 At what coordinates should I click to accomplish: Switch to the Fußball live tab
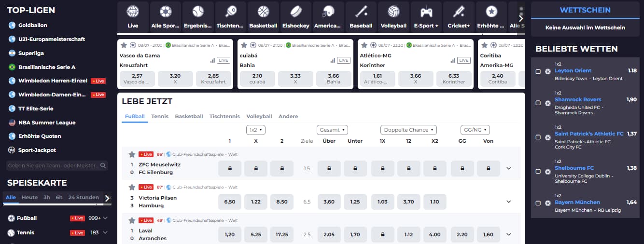(x=135, y=116)
